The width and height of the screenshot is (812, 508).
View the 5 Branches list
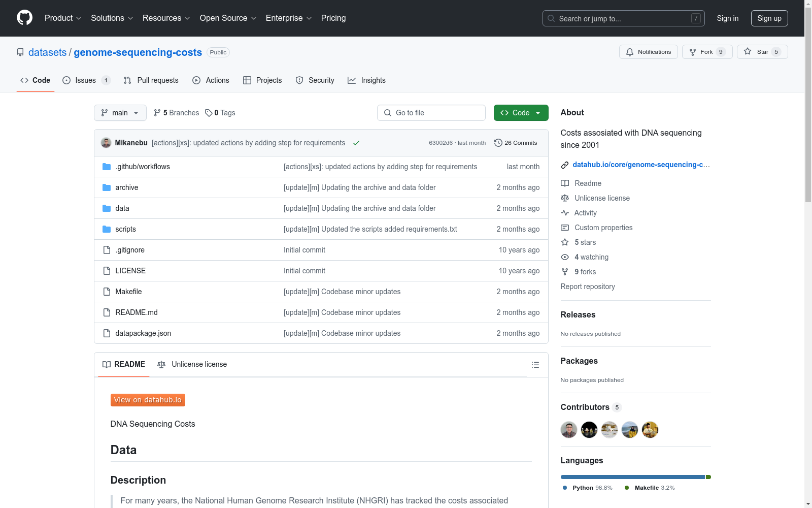pyautogui.click(x=176, y=113)
